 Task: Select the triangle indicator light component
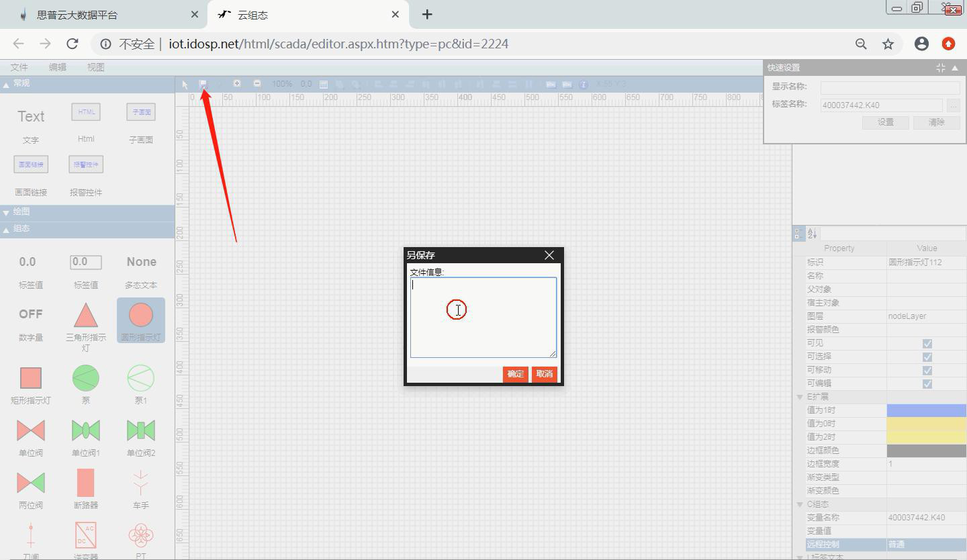(85, 315)
